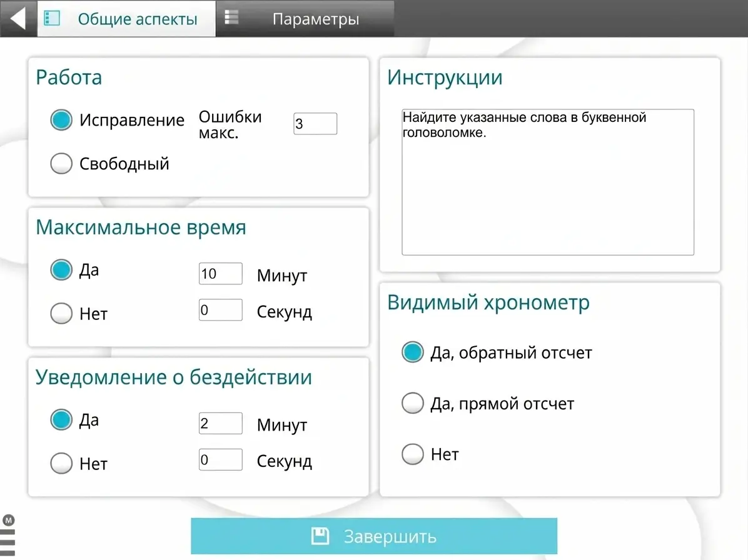
Task: Click the Ошибки макс. input field
Action: [x=315, y=124]
